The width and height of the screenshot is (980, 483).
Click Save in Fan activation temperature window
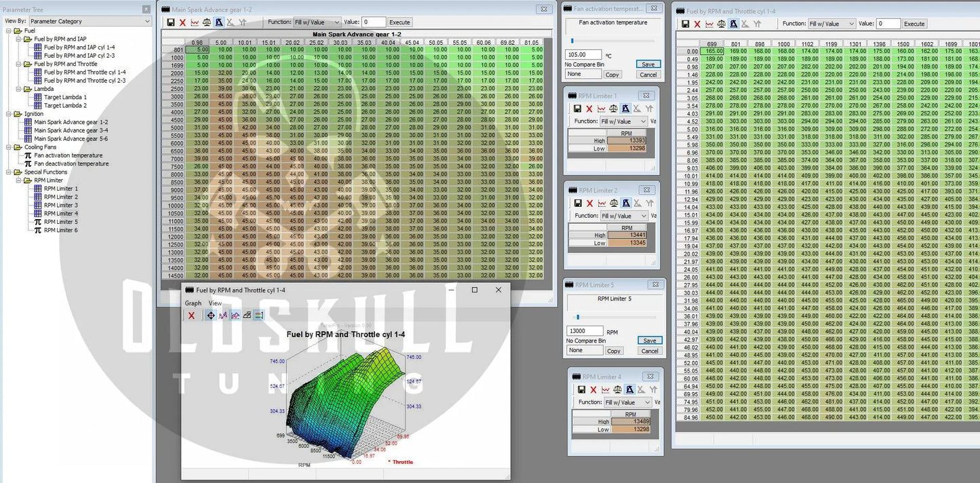648,64
